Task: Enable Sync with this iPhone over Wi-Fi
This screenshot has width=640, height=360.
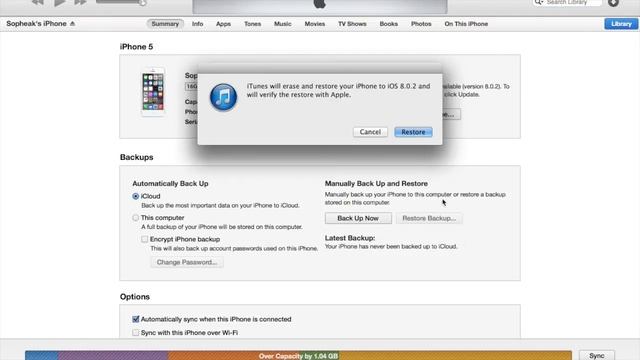Action: pyautogui.click(x=136, y=333)
